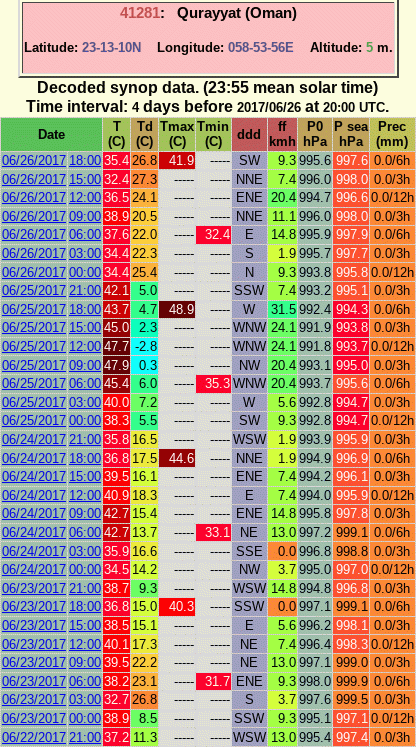Open the 06/24/2017 date link at 18:00
Image resolution: width=416 pixels, height=747 pixels.
click(x=34, y=458)
